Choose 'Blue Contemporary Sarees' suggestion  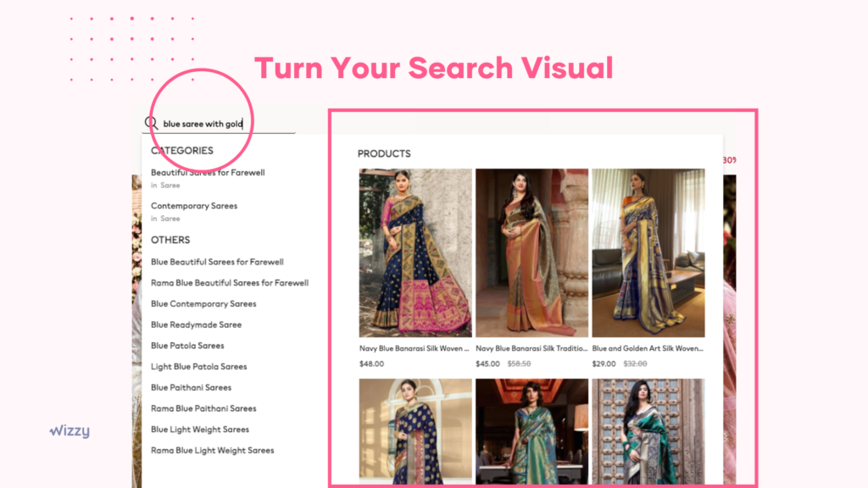click(203, 304)
